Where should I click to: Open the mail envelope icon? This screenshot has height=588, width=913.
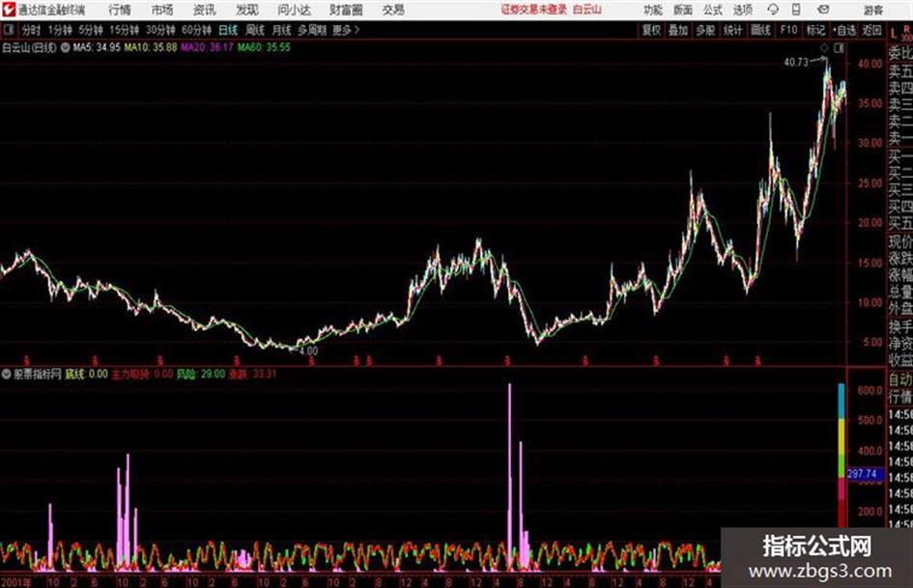(x=823, y=10)
